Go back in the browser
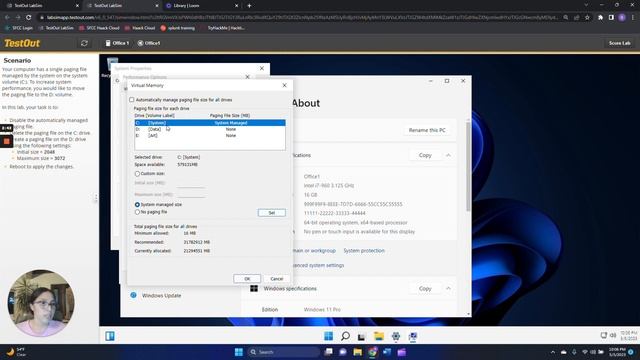This screenshot has height=360, width=640. [7, 18]
